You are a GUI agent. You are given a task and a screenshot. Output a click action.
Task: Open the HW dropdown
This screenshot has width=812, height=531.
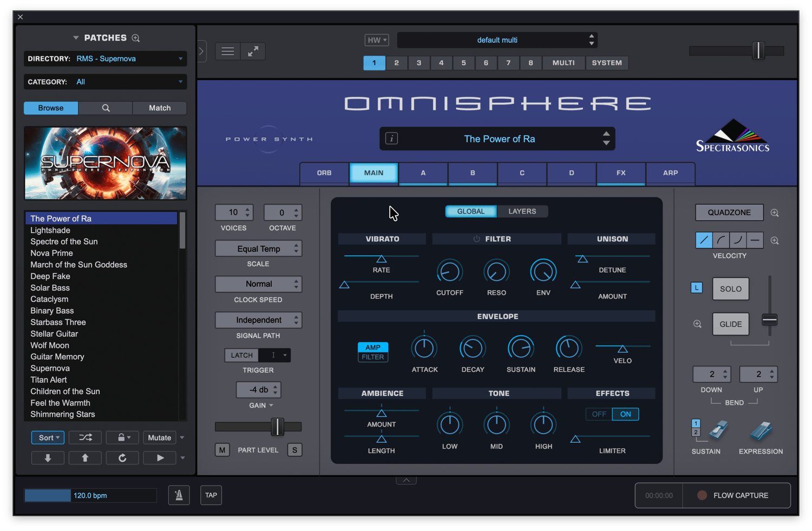tap(377, 40)
